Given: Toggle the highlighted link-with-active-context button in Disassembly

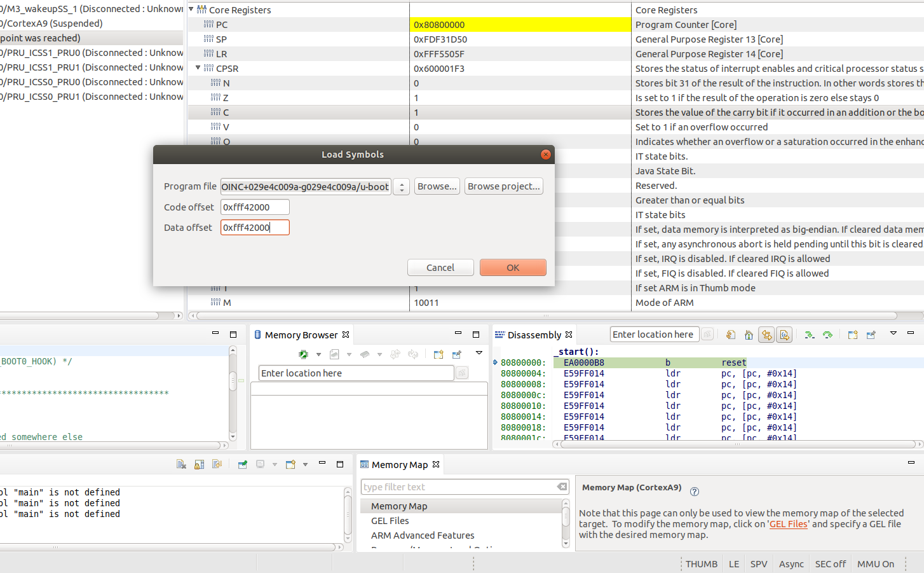Looking at the screenshot, I should point(767,335).
